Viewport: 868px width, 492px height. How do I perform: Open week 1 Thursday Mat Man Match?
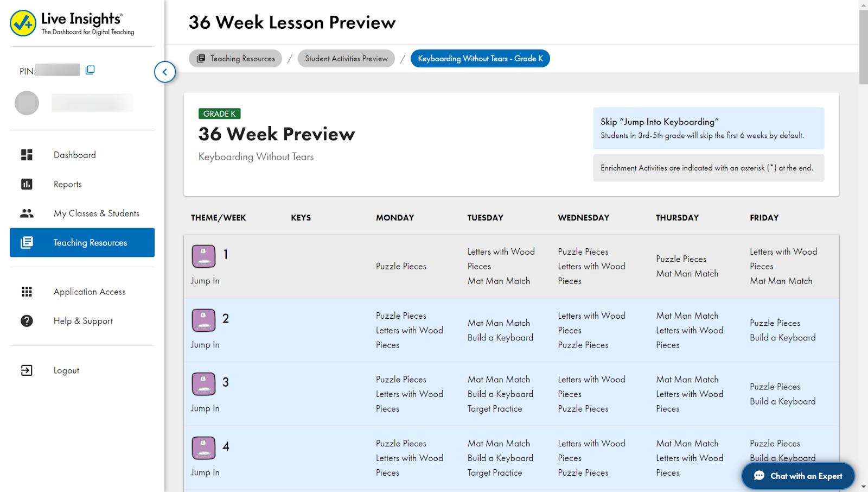[x=687, y=274]
